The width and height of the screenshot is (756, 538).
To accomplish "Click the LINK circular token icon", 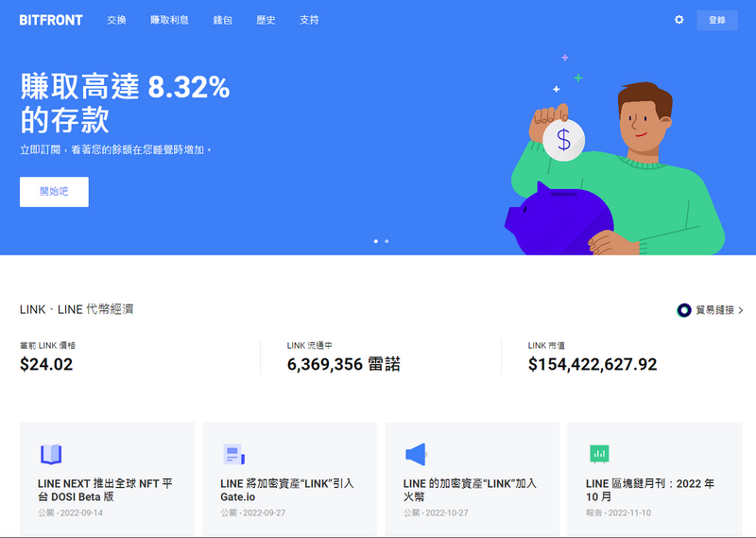I will 683,310.
